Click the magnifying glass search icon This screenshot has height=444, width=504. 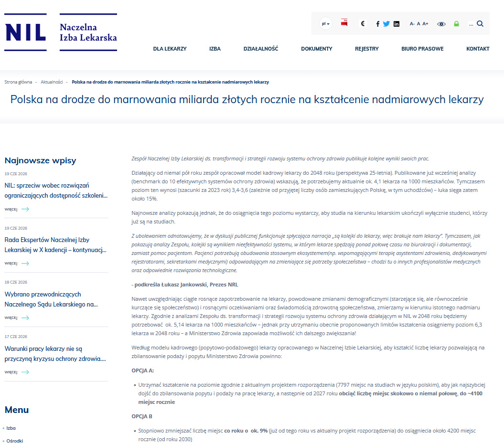tap(480, 24)
